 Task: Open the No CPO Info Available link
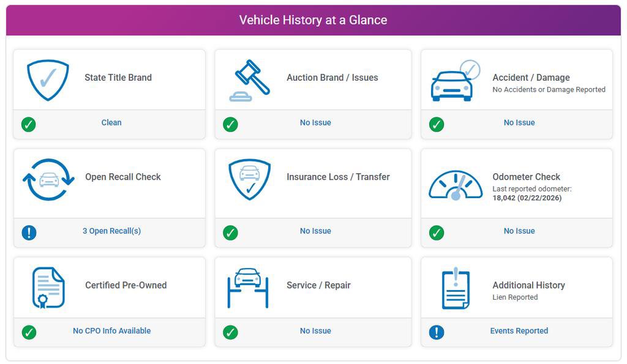point(111,331)
